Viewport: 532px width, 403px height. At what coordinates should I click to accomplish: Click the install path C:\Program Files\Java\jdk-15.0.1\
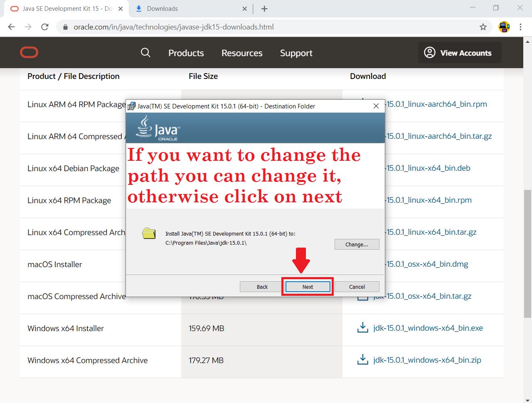(206, 243)
